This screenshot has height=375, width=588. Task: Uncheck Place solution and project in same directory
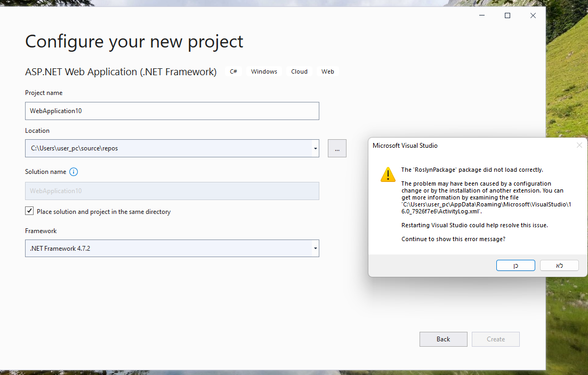pos(29,211)
